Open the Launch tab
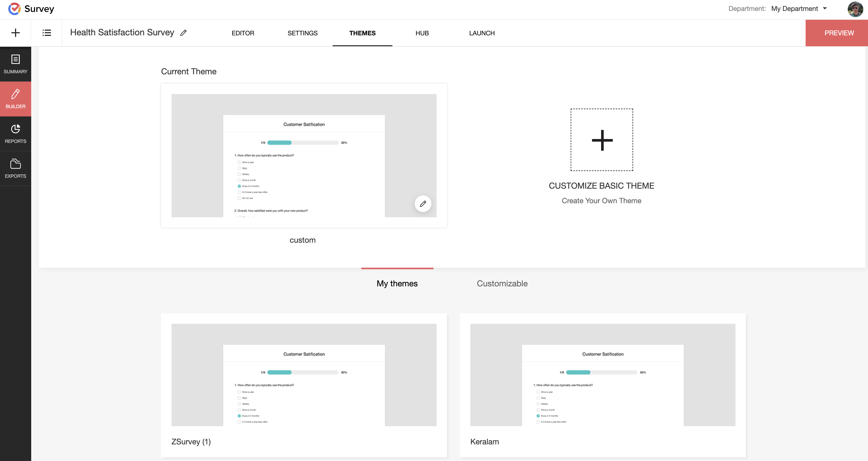Viewport: 868px width, 461px height. pos(482,33)
